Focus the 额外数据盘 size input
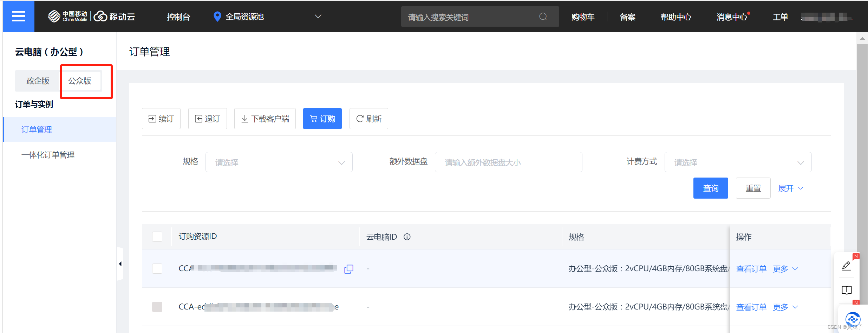Viewport: 868px width, 333px height. click(508, 162)
